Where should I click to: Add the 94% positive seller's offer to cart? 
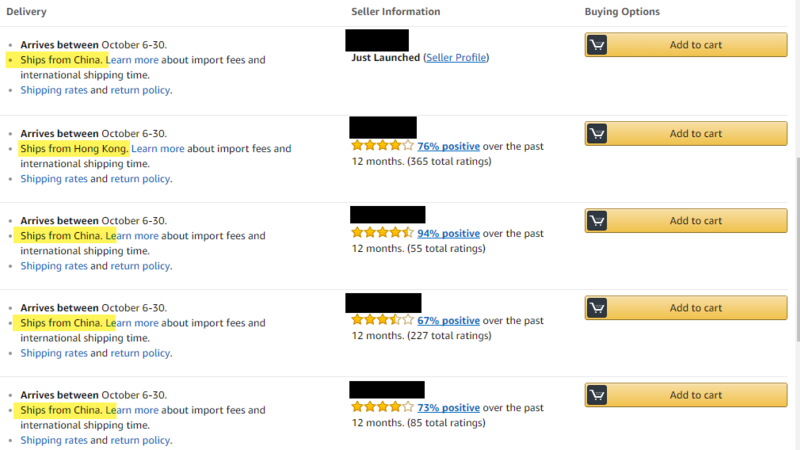(x=696, y=221)
